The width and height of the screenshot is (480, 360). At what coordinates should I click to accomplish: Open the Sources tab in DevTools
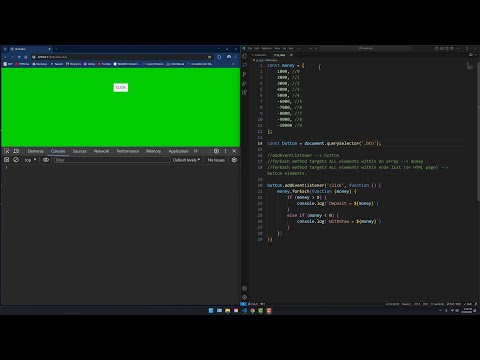coord(80,151)
